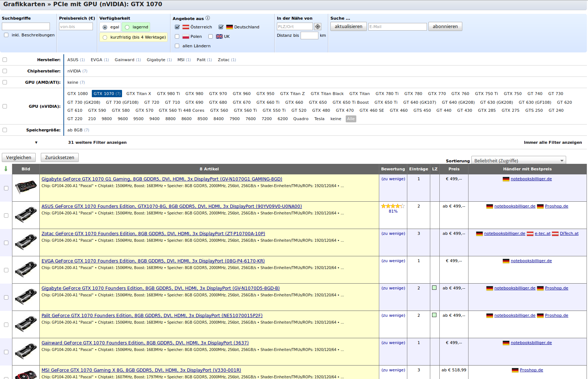Select 'kurzfristig (bis 4 Werktage)' option
This screenshot has width=588, height=379.
click(105, 37)
